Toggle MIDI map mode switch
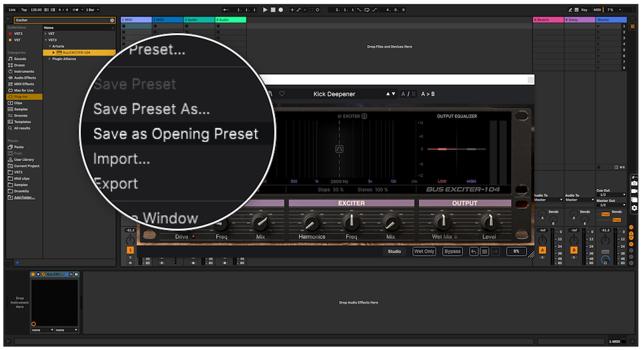The height and width of the screenshot is (350, 644). pyautogui.click(x=598, y=10)
